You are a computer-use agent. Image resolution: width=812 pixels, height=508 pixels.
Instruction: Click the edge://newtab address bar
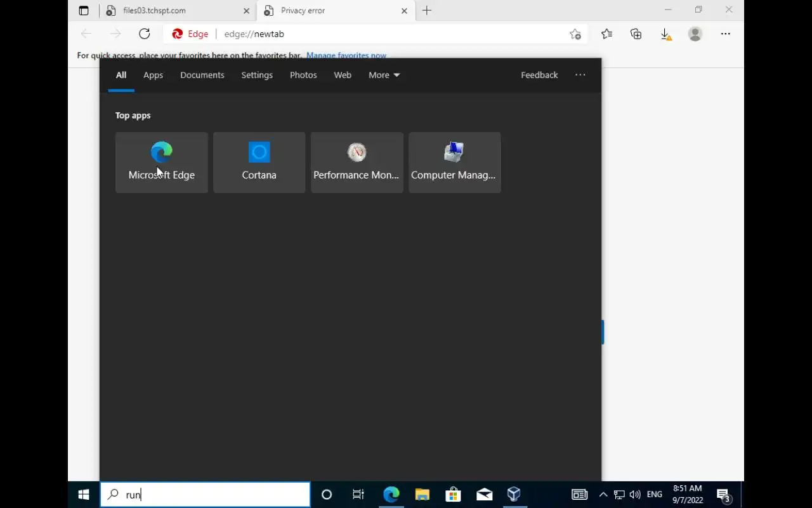coord(375,34)
